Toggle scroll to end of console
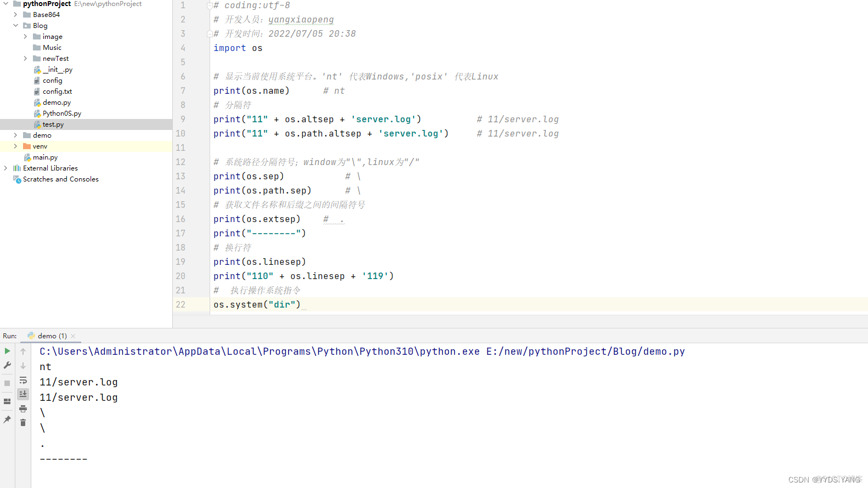The height and width of the screenshot is (488, 868). tap(23, 394)
